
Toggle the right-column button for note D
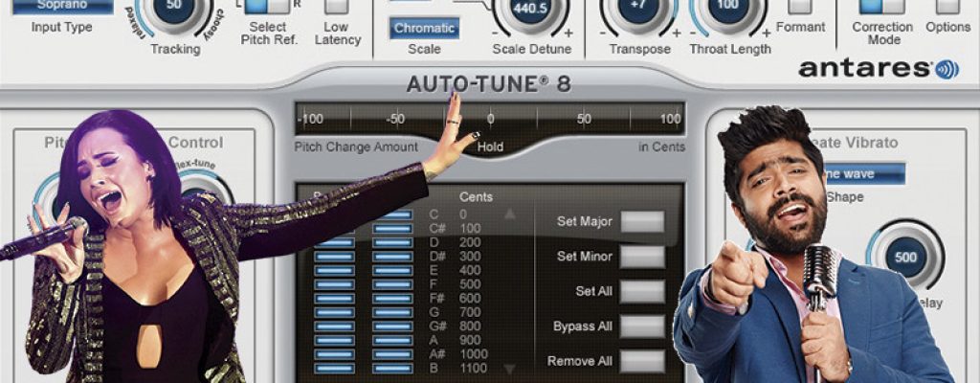(392, 242)
